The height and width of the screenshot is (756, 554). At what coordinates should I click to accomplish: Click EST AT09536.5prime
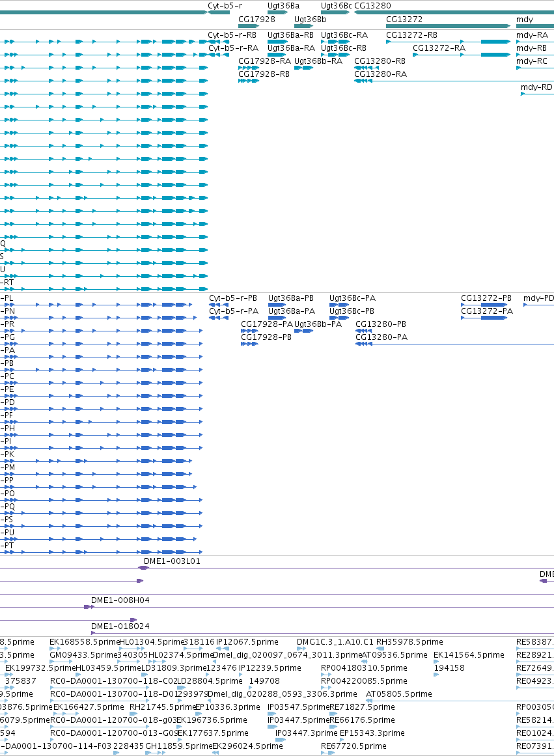tap(395, 655)
